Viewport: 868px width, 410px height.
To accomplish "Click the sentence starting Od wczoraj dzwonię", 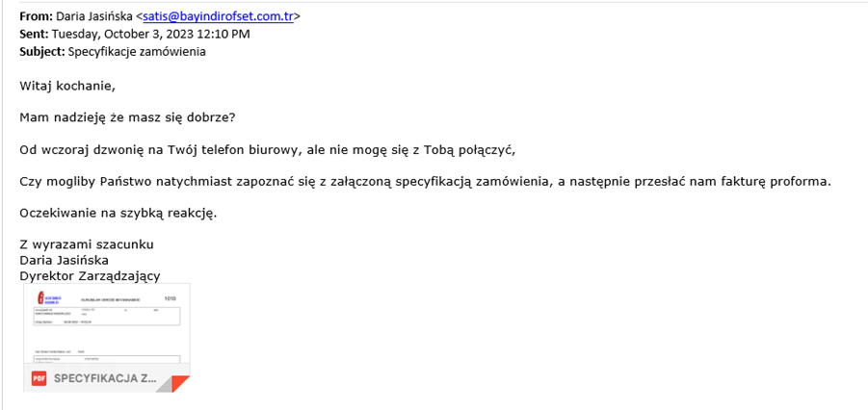I will point(268,150).
